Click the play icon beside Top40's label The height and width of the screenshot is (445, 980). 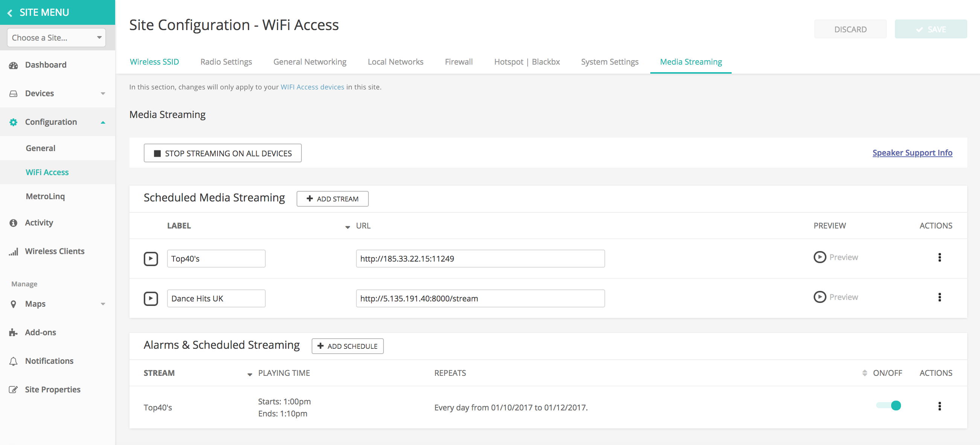click(151, 259)
